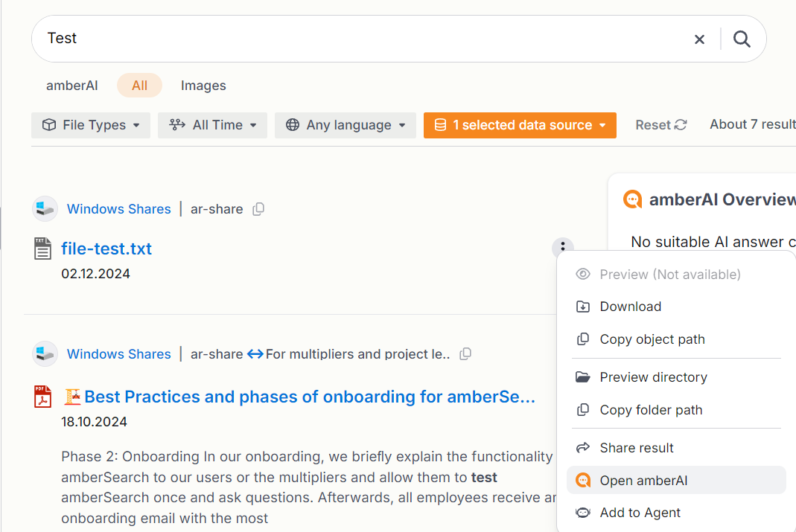The height and width of the screenshot is (532, 796).
Task: Click the TXT file icon beside file-test.txt
Action: 42,249
